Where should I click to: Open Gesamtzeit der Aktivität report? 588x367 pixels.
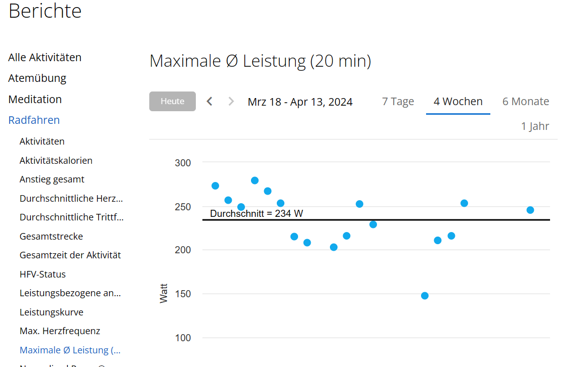click(70, 255)
